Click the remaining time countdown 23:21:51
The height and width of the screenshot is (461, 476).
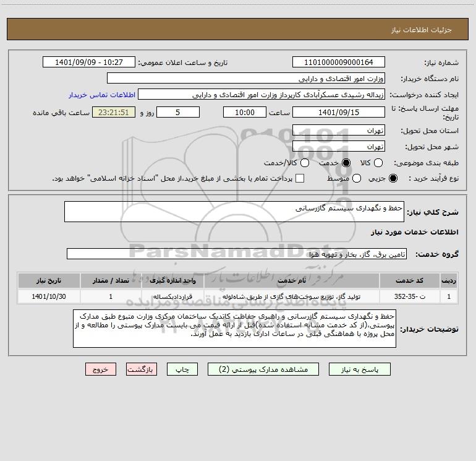pyautogui.click(x=114, y=112)
